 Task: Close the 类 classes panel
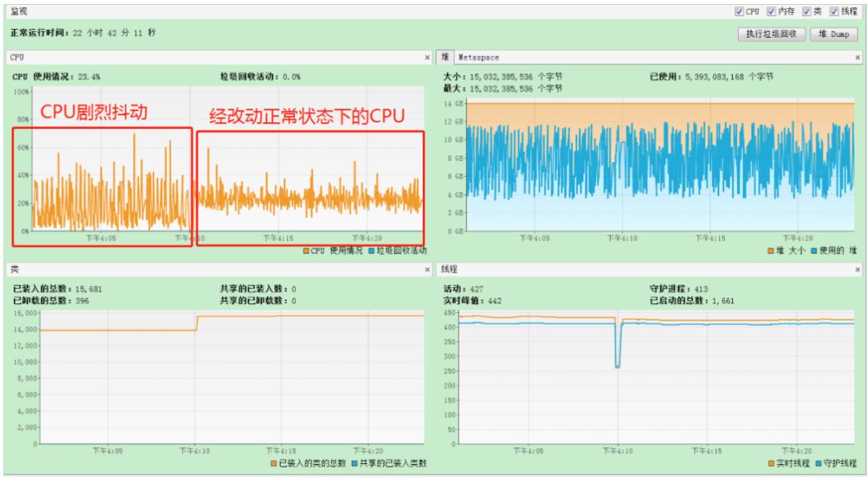pos(428,269)
